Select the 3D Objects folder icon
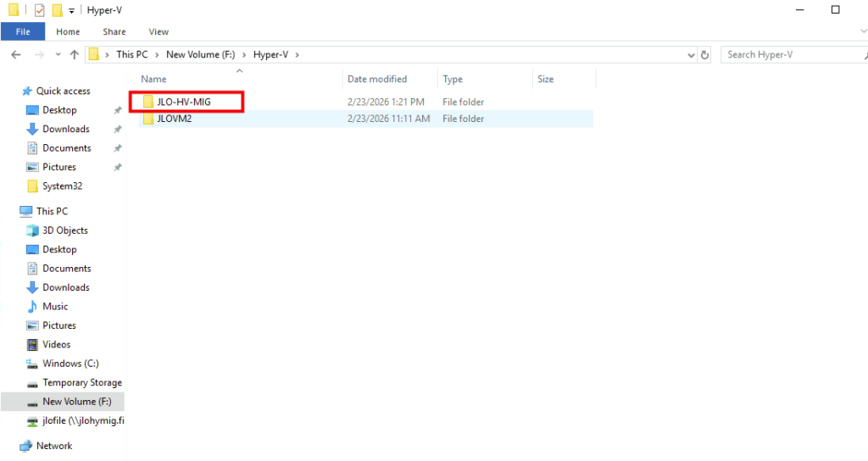Image resolution: width=868 pixels, height=461 pixels. (x=33, y=230)
